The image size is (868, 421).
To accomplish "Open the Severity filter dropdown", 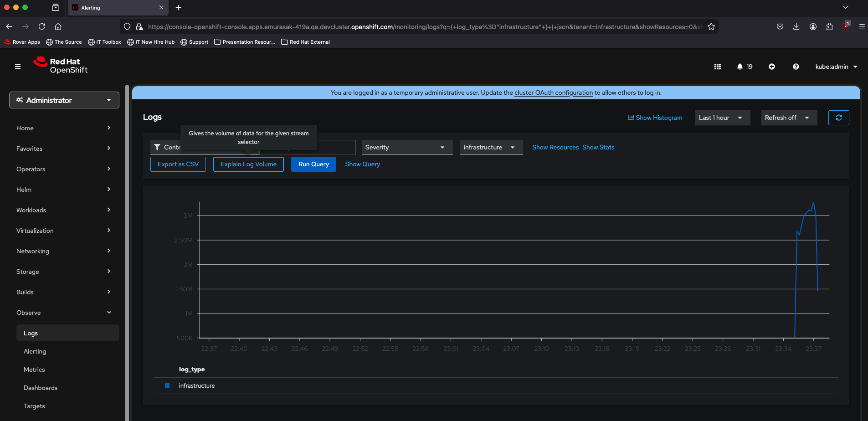I will pos(406,147).
